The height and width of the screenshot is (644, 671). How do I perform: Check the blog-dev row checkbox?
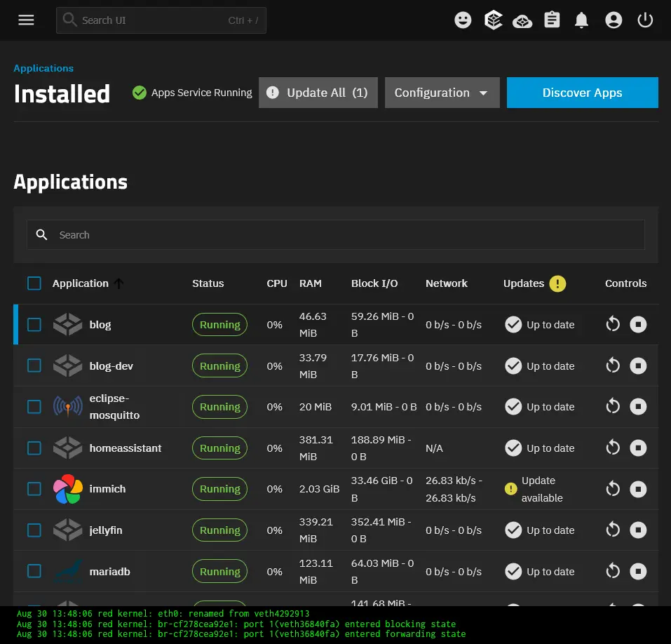34,365
